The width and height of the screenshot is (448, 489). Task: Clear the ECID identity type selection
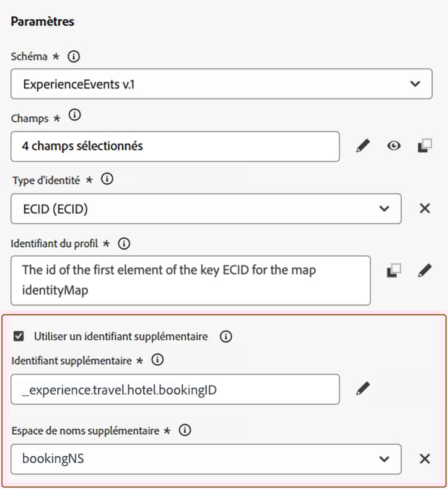click(x=425, y=208)
